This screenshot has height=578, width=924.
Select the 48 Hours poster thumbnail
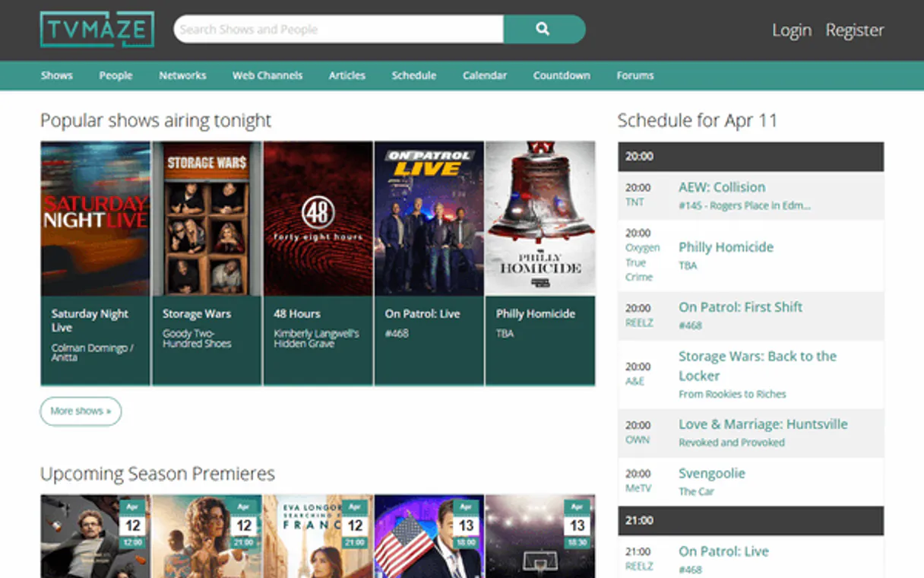(318, 218)
